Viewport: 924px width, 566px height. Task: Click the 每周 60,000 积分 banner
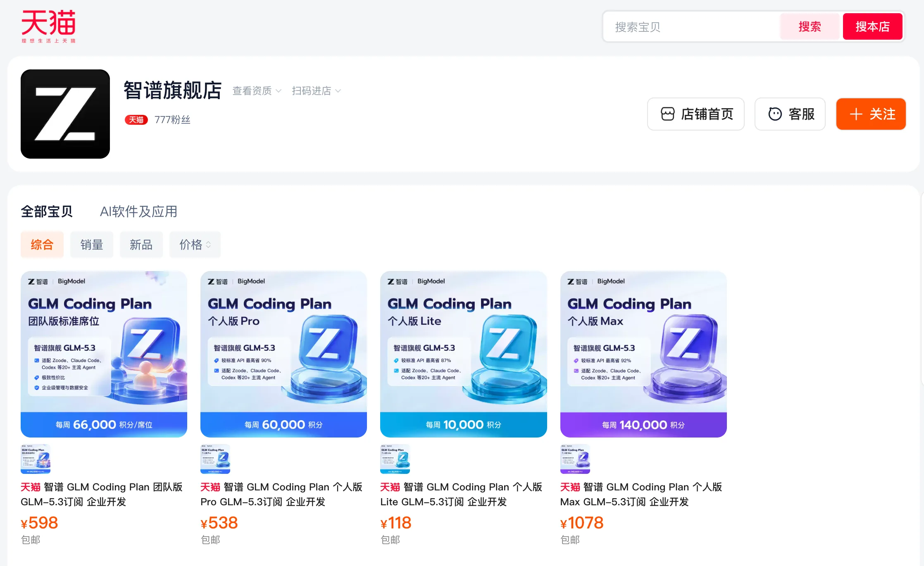(x=284, y=425)
